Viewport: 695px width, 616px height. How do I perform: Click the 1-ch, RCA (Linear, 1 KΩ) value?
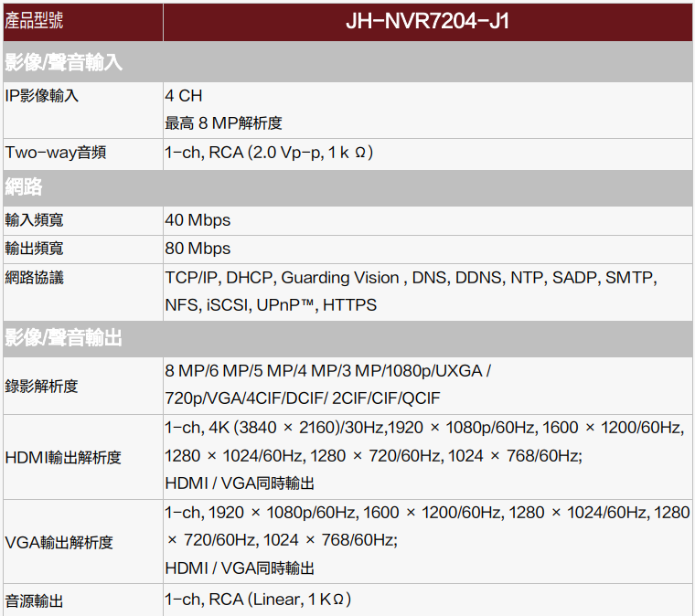pyautogui.click(x=258, y=600)
